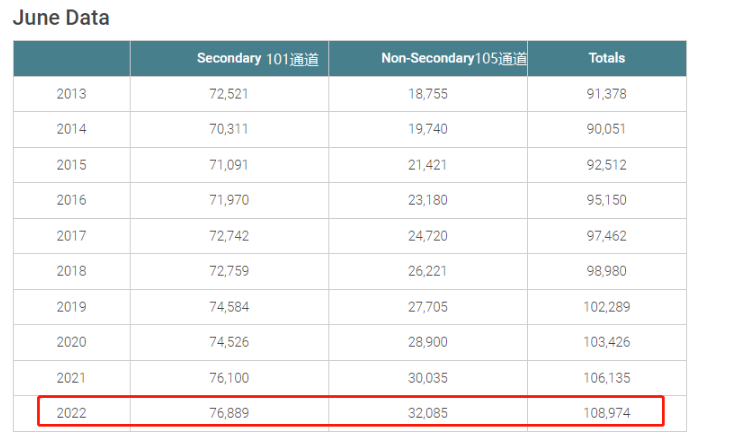Select the 2014 total 90,051
Viewport: 753px width, 442px height.
pyautogui.click(x=606, y=129)
